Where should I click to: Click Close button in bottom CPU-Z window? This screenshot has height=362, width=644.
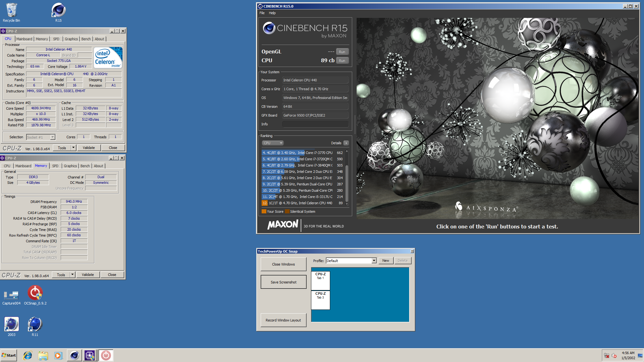112,275
